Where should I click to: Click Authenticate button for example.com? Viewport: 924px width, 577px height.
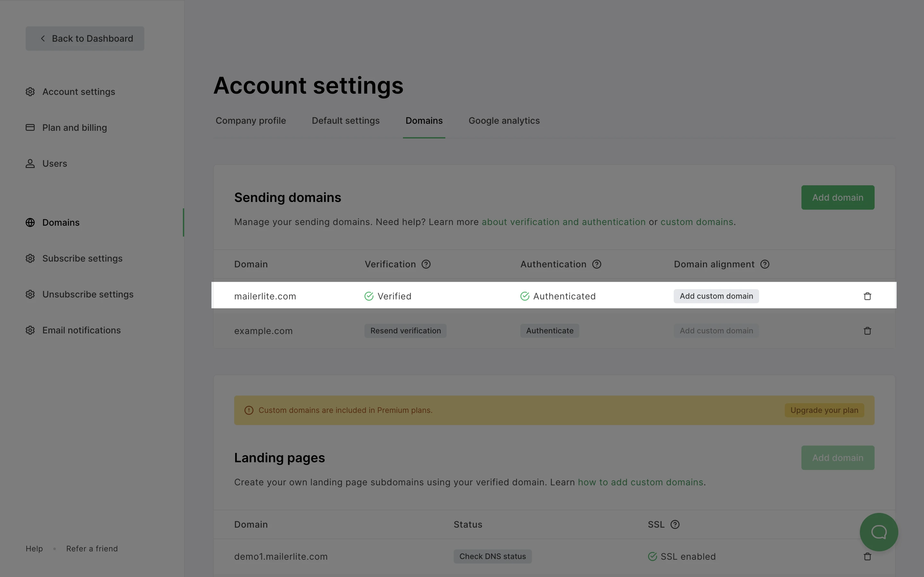point(549,331)
